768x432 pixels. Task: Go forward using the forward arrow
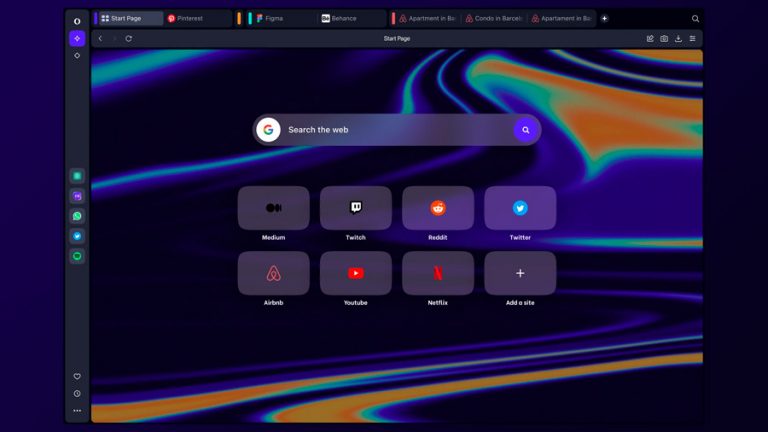click(114, 38)
